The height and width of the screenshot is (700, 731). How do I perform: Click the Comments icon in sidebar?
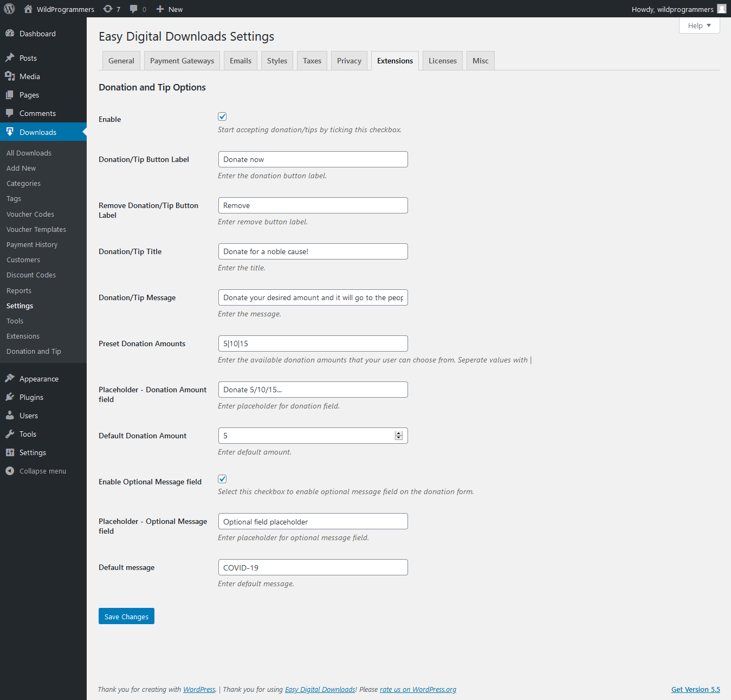coord(10,113)
